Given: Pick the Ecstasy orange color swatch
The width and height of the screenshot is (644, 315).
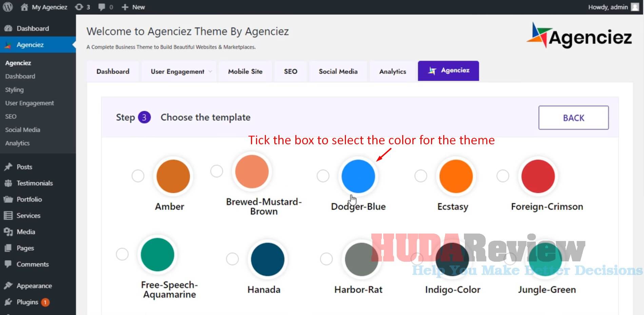Looking at the screenshot, I should click(x=456, y=176).
